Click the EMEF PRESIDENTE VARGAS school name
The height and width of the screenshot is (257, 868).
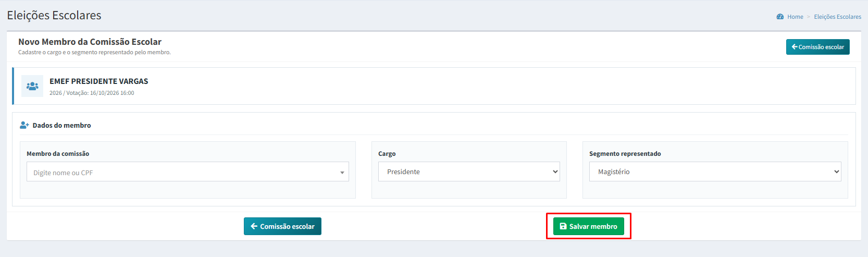tap(99, 81)
